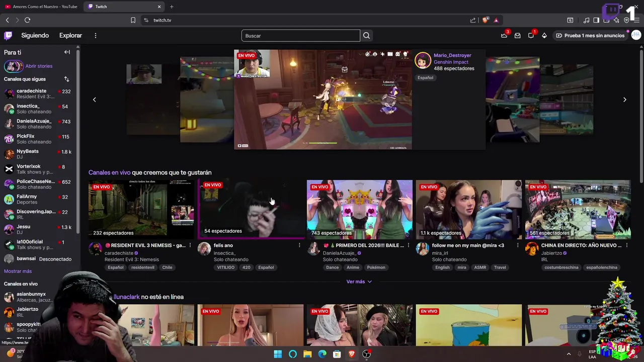
Task: Click the search magnifier button
Action: click(366, 36)
